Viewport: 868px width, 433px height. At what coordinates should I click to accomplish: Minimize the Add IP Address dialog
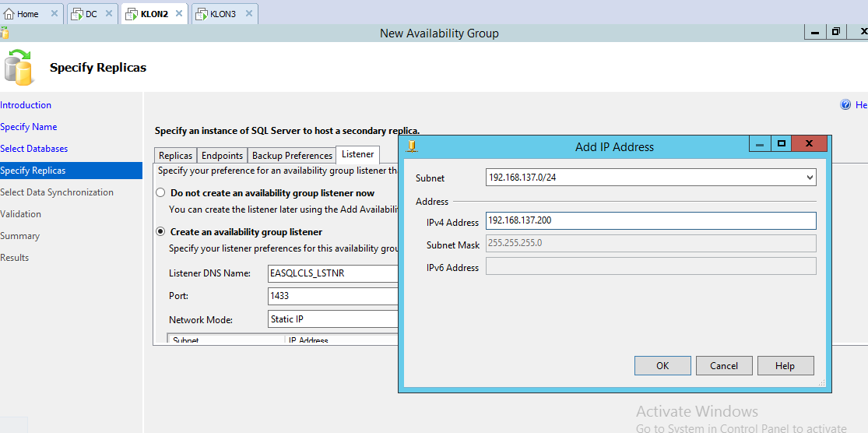(x=759, y=144)
